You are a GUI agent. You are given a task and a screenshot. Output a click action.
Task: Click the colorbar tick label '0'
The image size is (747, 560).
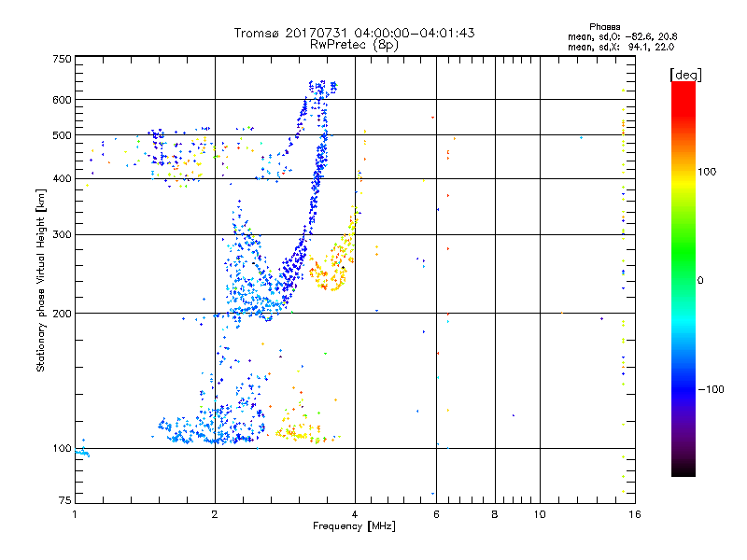(x=699, y=281)
